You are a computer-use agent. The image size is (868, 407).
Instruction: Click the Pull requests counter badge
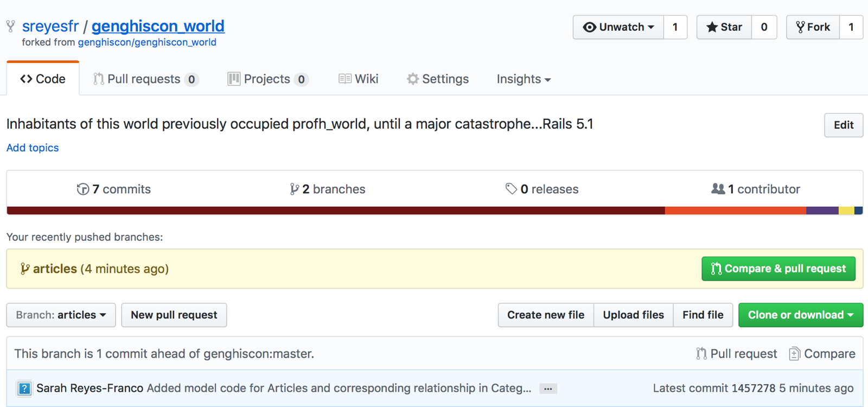(x=192, y=80)
